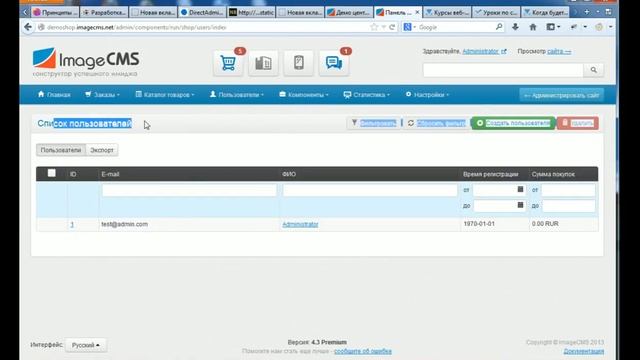Viewport: 640px width, 360px height.
Task: Go to browser home page icon
Action: pyautogui.click(x=533, y=27)
